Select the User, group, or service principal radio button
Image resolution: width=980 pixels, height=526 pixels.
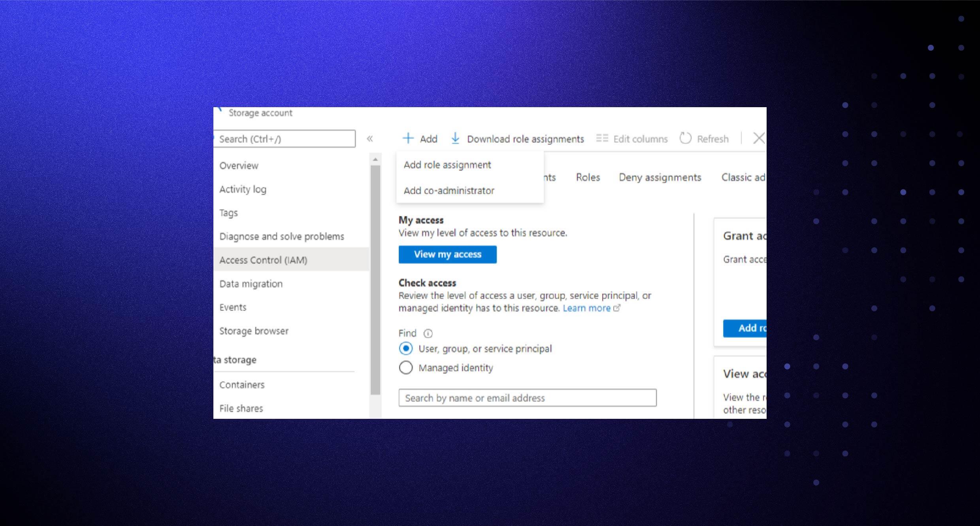tap(405, 349)
